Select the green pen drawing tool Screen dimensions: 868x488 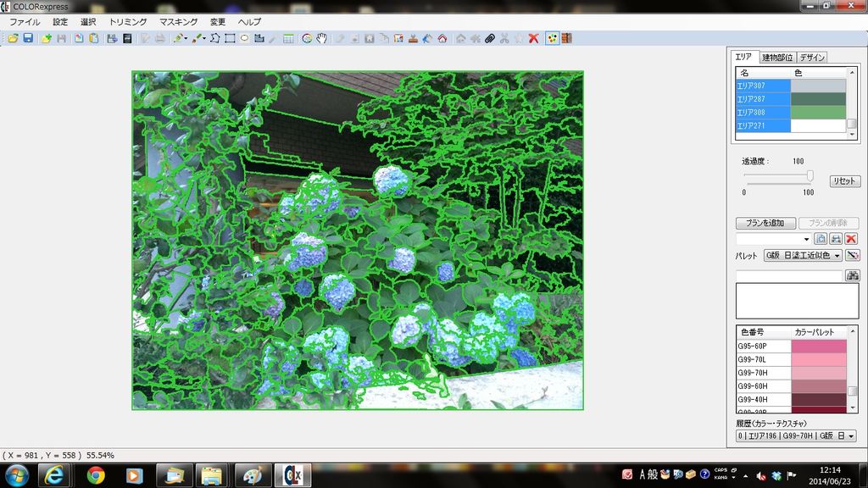pyautogui.click(x=178, y=38)
